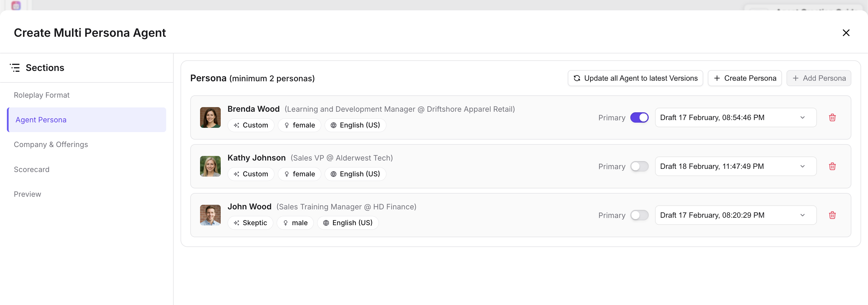Image resolution: width=868 pixels, height=305 pixels.
Task: Open John Wood's draft version dropdown
Action: tap(735, 215)
